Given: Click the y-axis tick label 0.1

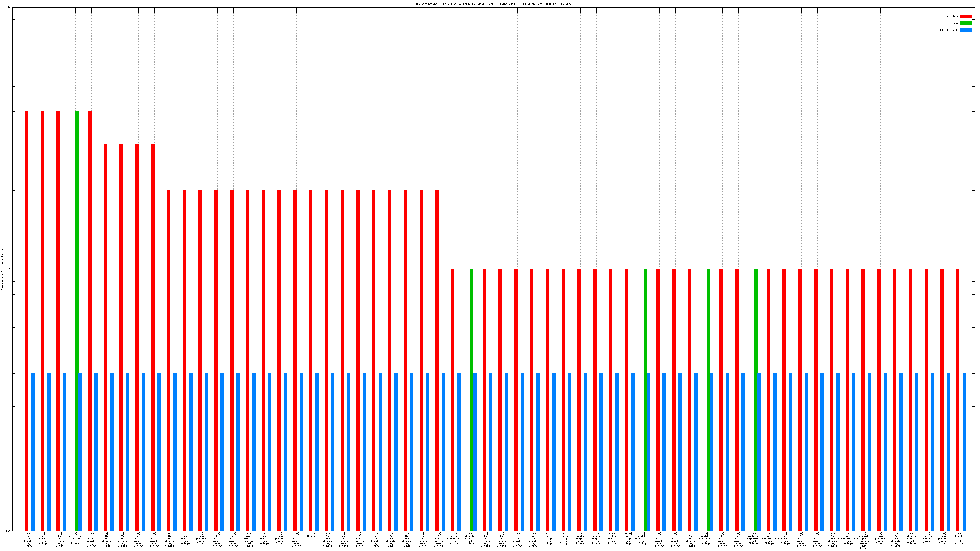Looking at the screenshot, I should [9, 531].
